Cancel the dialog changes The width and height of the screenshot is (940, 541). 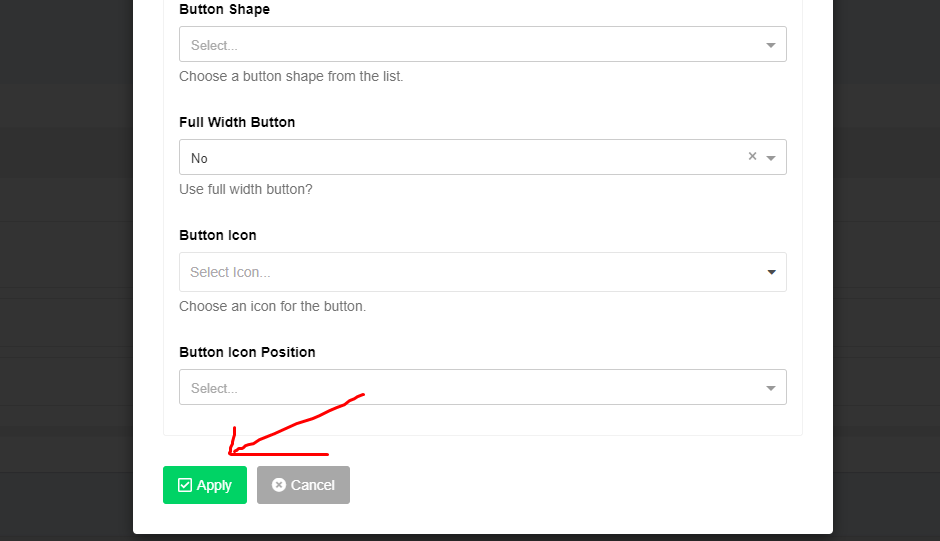click(303, 485)
